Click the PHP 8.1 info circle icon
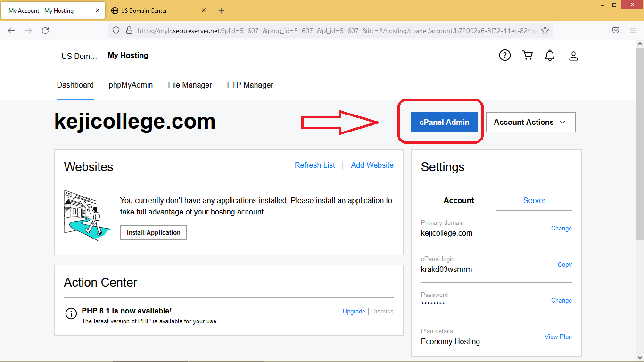Screen dimensions: 644x362 tap(71, 313)
